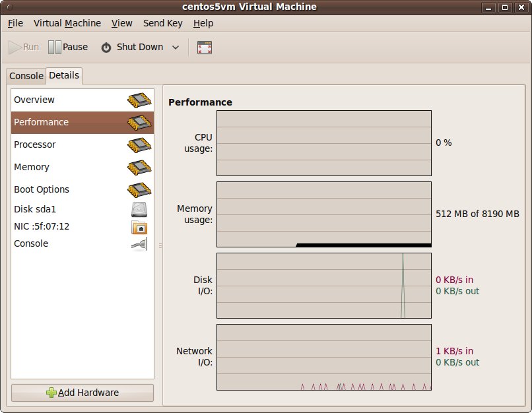Select Console in the hardware list
The height and width of the screenshot is (413, 532).
coord(83,244)
